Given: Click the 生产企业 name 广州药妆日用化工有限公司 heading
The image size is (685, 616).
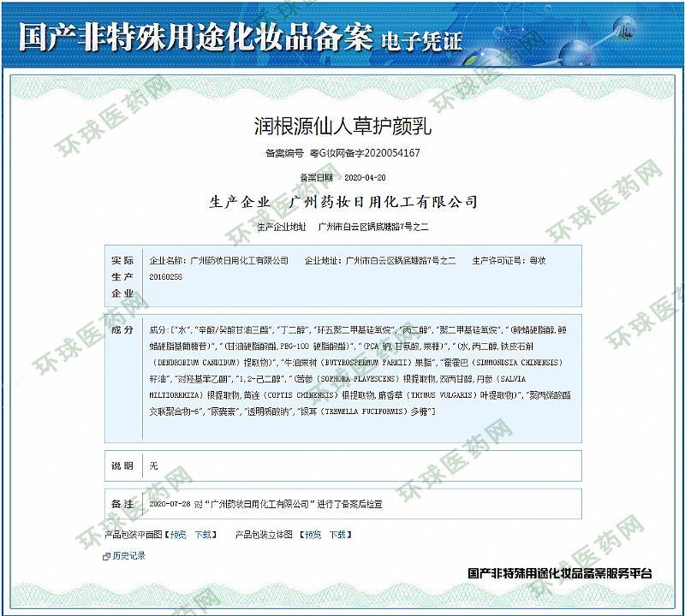Looking at the screenshot, I should pos(383,202).
